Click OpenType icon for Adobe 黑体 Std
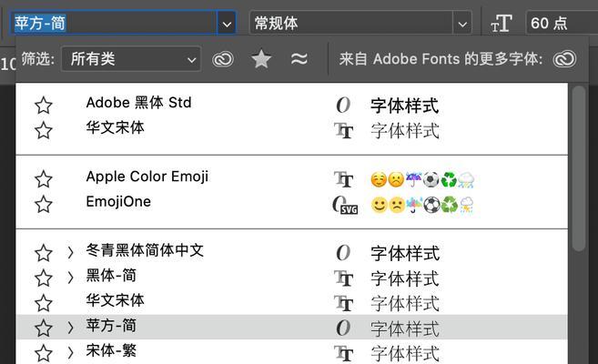 click(343, 105)
